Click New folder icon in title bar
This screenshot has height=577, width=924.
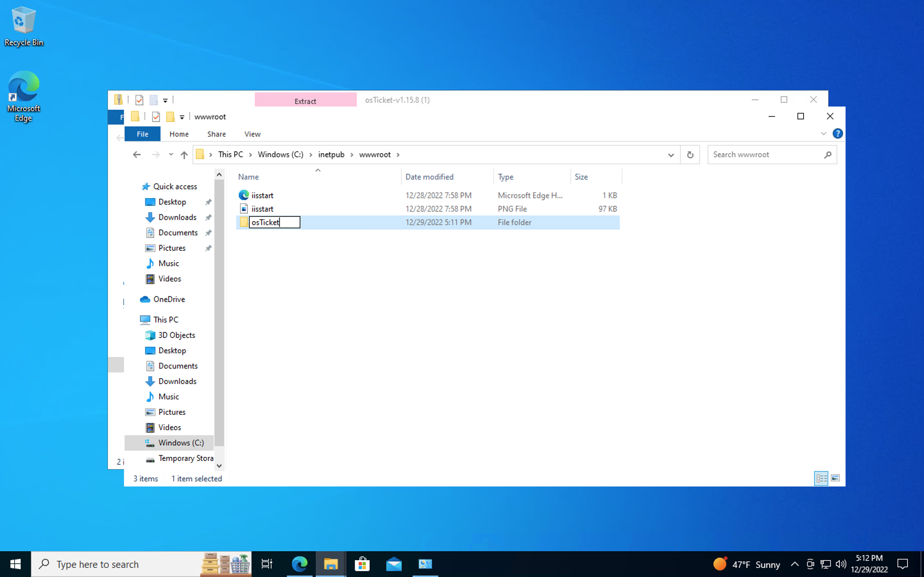point(170,117)
